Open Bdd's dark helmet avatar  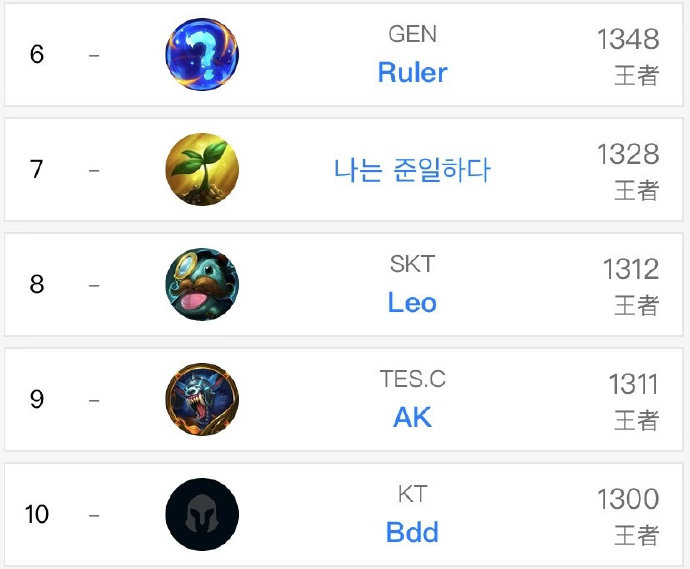tap(202, 514)
